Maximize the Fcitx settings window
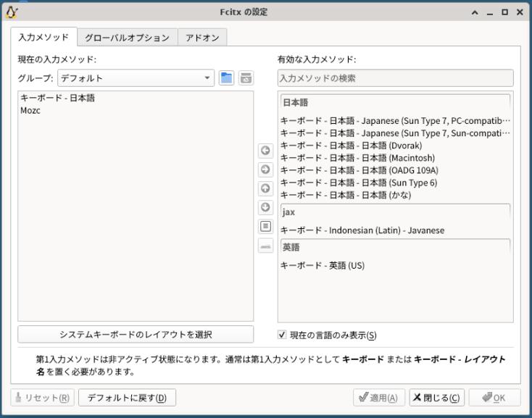 click(505, 12)
